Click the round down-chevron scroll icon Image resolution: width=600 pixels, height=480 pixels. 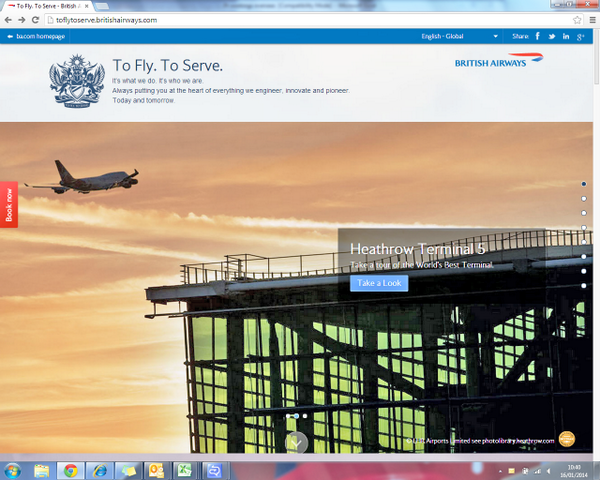296,442
